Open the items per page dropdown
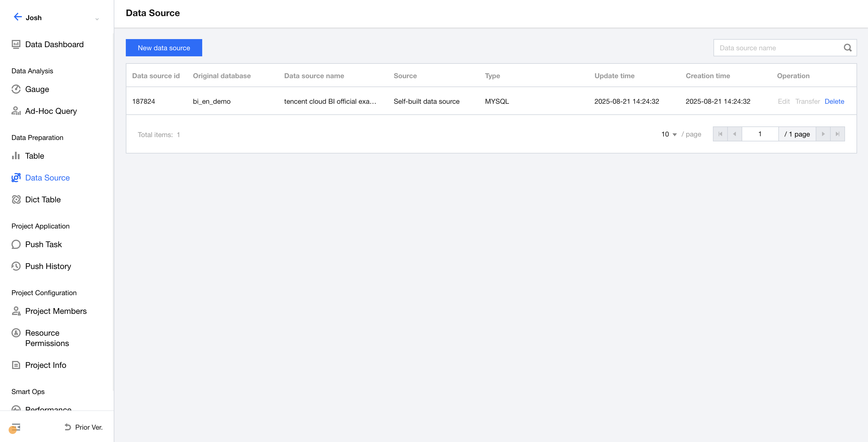This screenshot has height=442, width=868. click(669, 134)
